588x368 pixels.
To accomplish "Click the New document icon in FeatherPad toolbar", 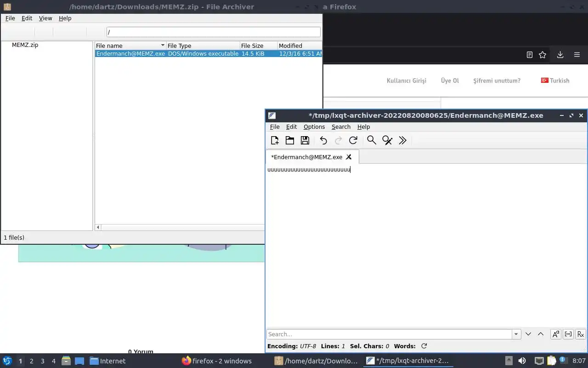I will [275, 140].
